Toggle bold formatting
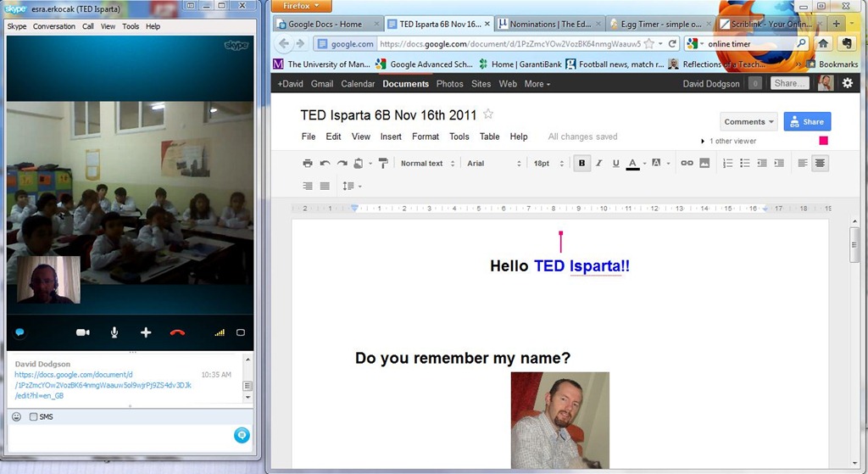868x474 pixels. tap(581, 163)
